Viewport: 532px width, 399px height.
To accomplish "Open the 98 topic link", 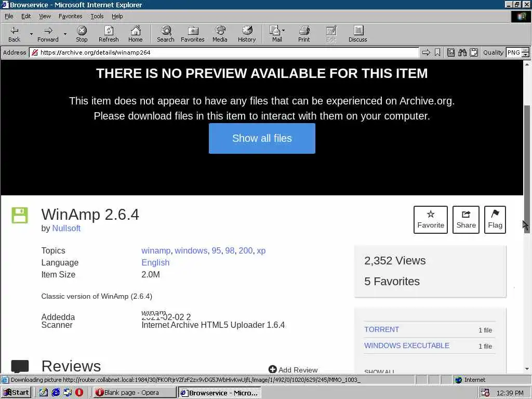I will coord(230,251).
